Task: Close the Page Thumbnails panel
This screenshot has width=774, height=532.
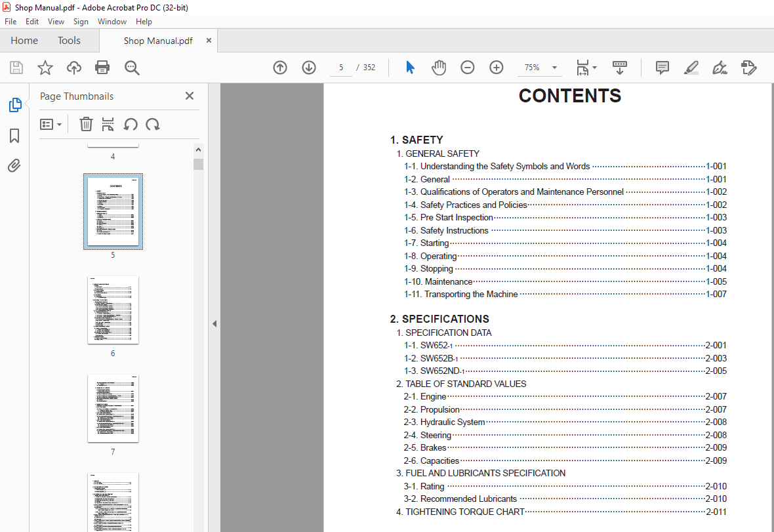Action: pos(190,96)
